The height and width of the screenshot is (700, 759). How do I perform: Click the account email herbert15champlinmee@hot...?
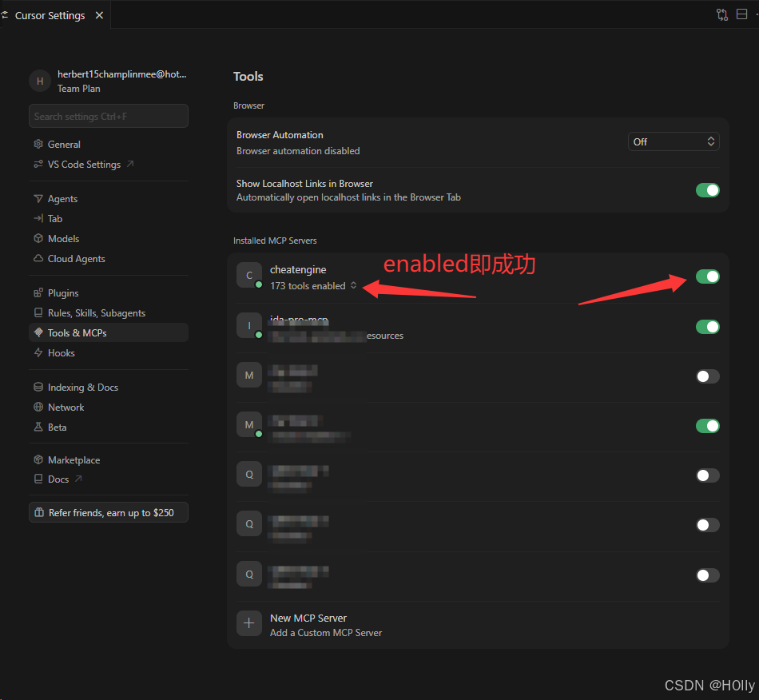click(122, 74)
